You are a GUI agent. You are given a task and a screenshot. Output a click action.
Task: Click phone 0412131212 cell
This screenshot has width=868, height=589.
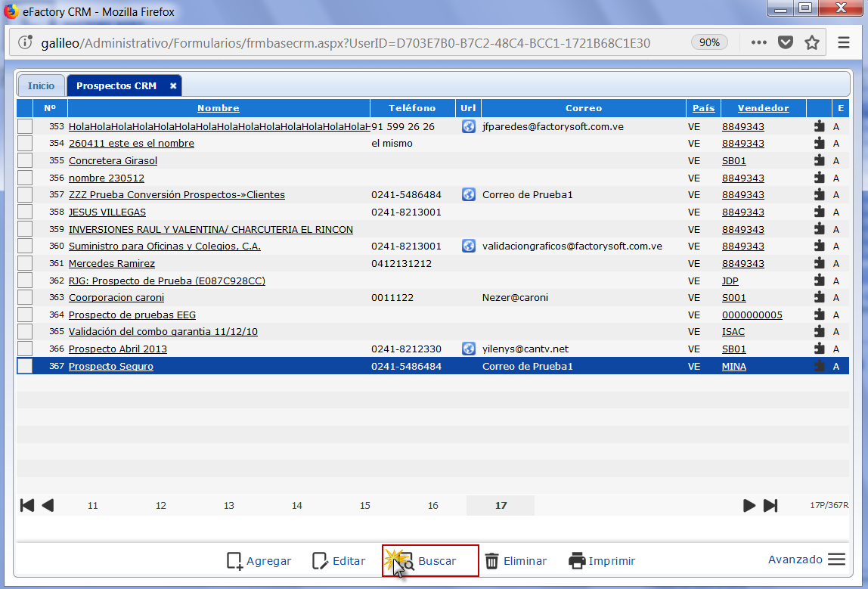(x=401, y=263)
